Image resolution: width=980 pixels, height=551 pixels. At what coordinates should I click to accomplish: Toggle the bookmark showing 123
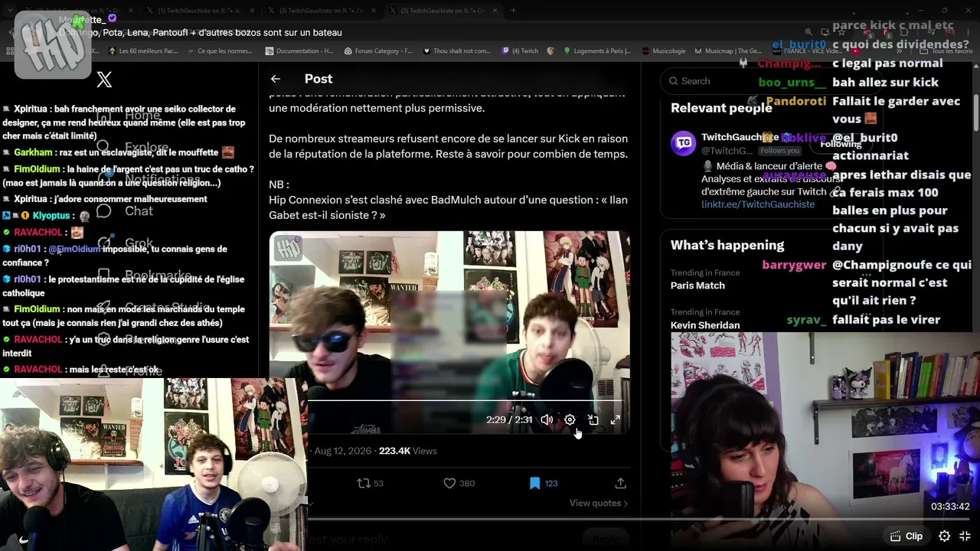[544, 483]
